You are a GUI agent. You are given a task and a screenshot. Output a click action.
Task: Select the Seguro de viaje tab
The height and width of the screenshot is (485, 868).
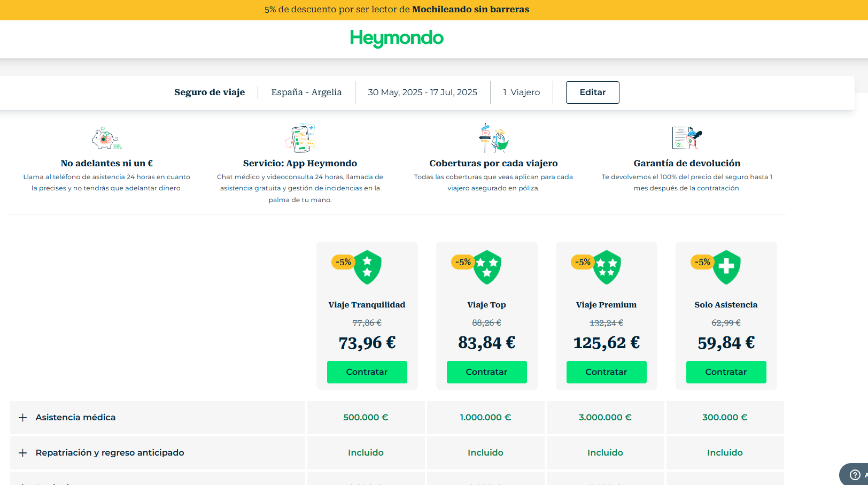[209, 92]
